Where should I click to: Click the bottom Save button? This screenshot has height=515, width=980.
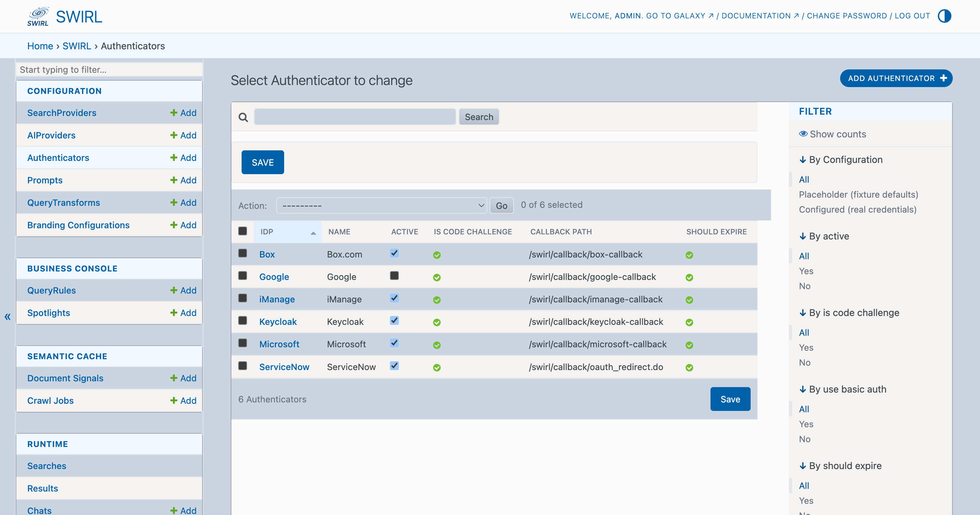click(730, 399)
